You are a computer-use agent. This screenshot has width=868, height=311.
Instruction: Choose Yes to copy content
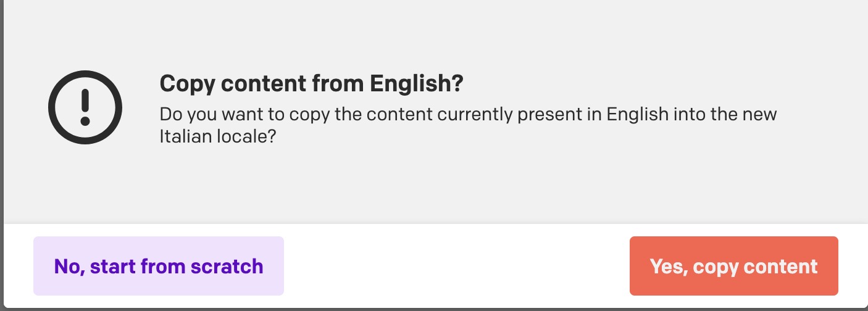[733, 266]
